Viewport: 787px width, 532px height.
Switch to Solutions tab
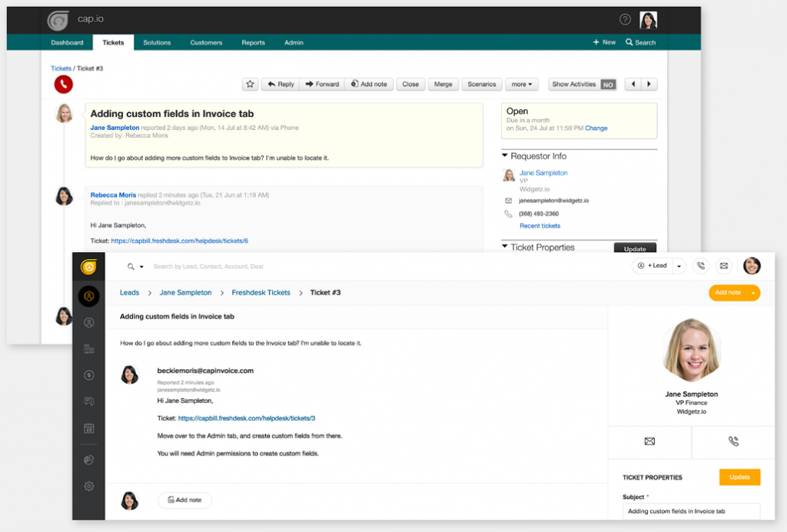[x=157, y=42]
